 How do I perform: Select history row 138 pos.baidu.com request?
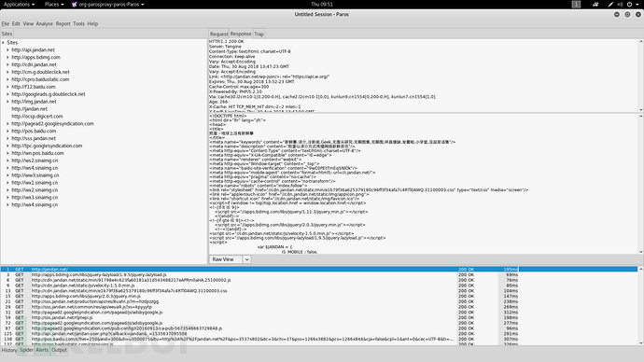[x=318, y=339]
